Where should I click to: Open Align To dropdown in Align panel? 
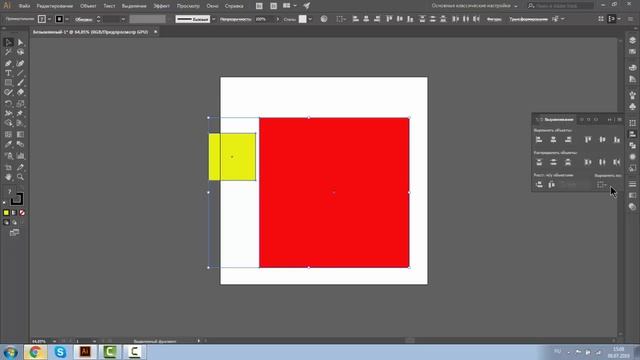tap(601, 184)
